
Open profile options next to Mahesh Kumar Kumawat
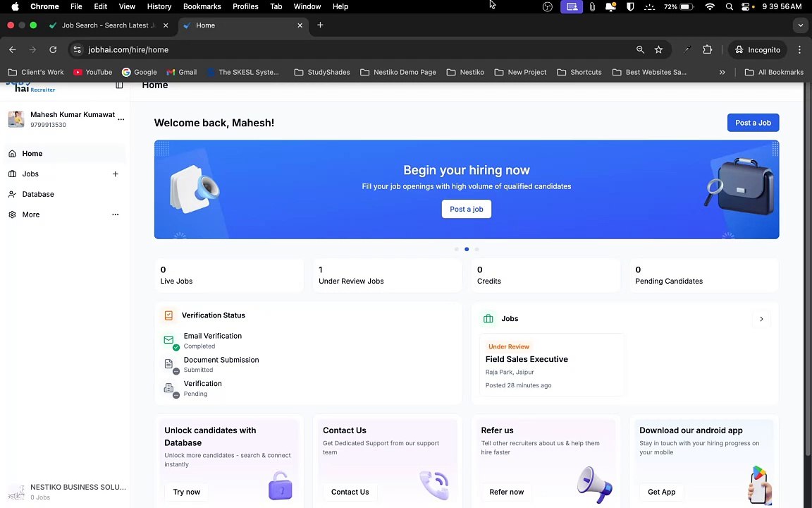pos(121,119)
